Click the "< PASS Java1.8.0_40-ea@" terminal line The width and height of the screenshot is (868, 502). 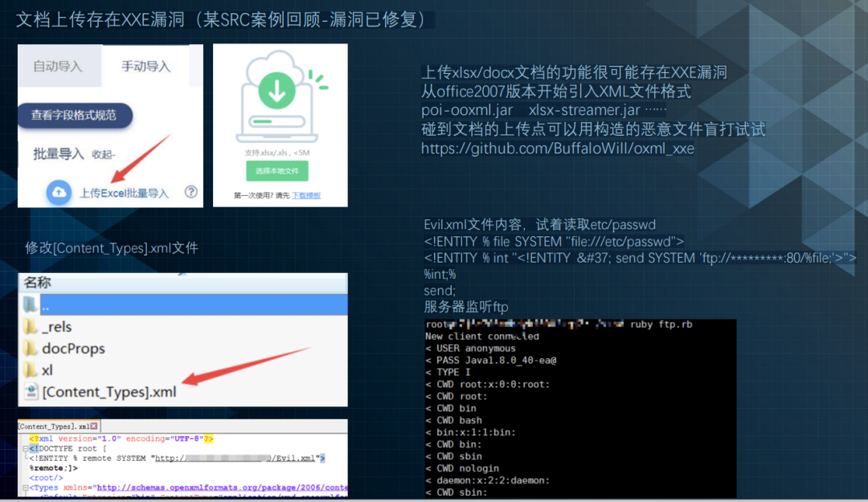pos(491,361)
